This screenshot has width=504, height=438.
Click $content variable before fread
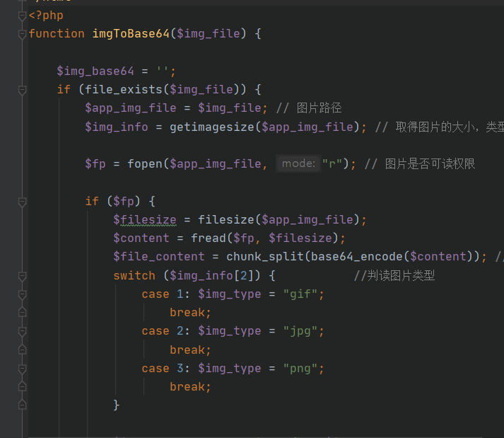141,238
